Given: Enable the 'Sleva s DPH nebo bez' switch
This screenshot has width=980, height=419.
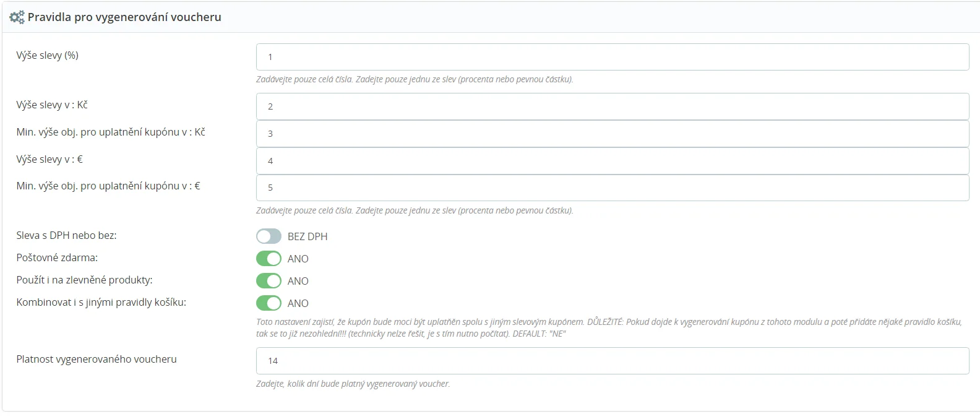Looking at the screenshot, I should pos(269,236).
